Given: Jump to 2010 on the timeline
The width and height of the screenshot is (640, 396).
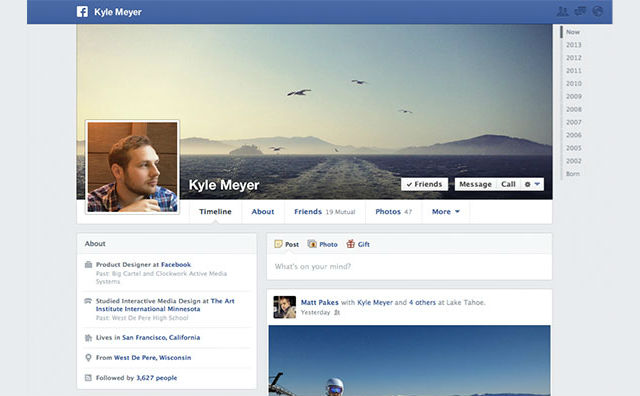Looking at the screenshot, I should pyautogui.click(x=573, y=83).
